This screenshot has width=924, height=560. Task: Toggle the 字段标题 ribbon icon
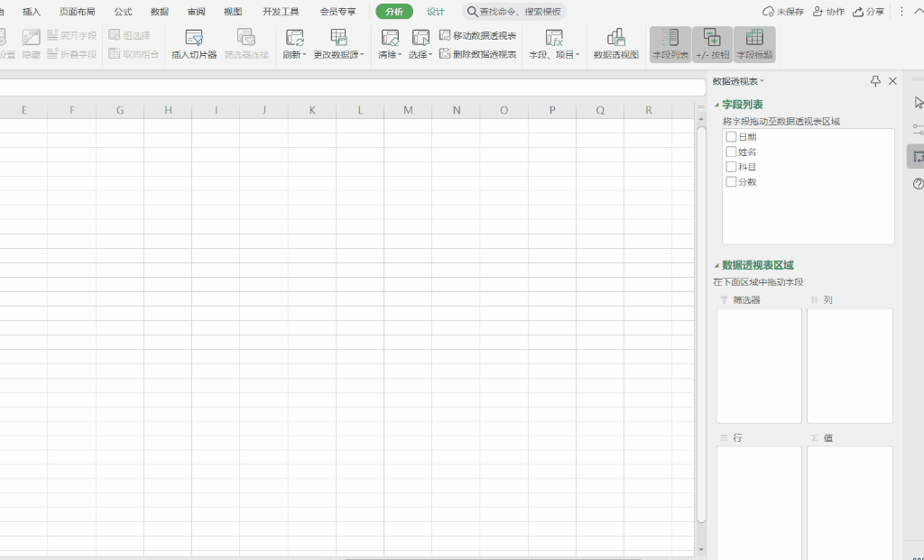(754, 44)
